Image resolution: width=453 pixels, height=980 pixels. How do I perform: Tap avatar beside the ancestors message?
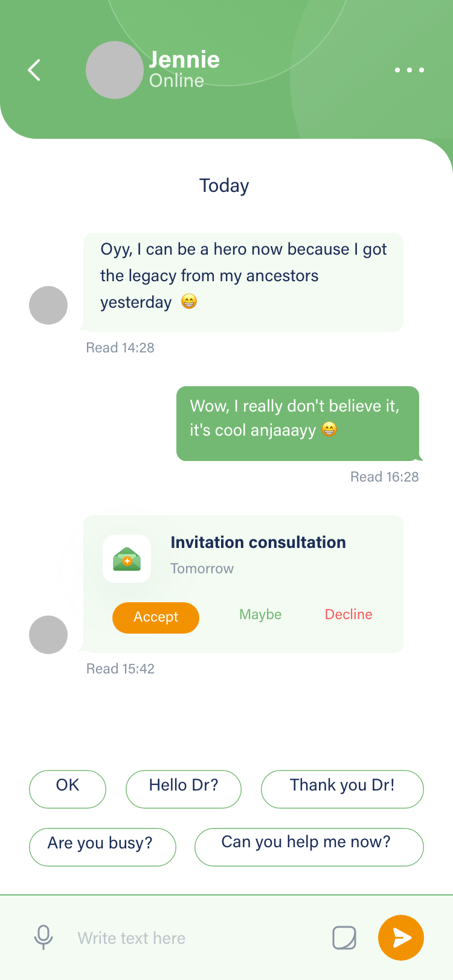[48, 305]
